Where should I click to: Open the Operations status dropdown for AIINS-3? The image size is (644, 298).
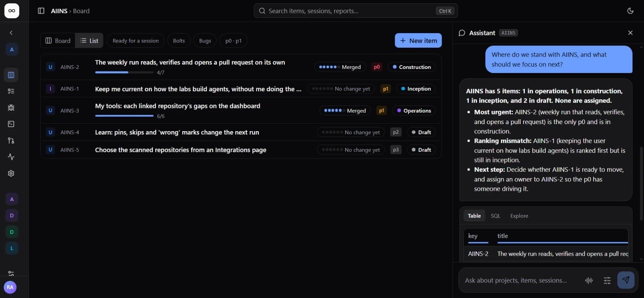[414, 111]
